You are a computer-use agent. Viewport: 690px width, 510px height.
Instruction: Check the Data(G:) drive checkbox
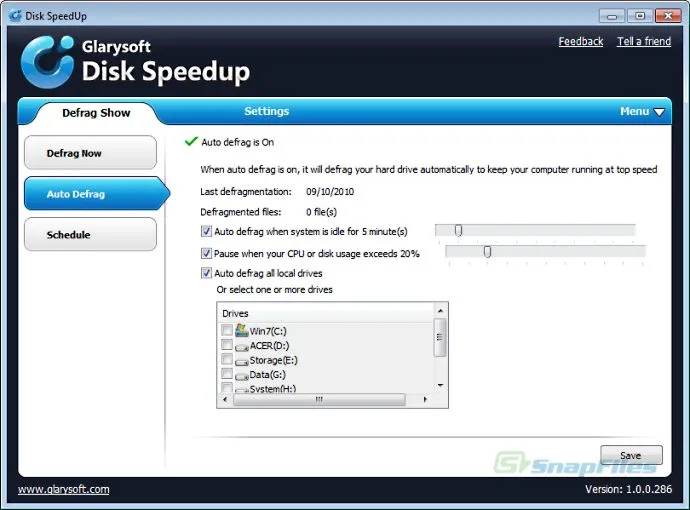(x=227, y=374)
